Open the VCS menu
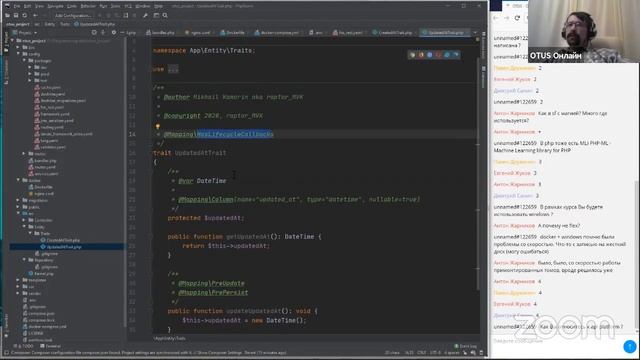Image resolution: width=640 pixels, height=360 pixels. point(128,6)
